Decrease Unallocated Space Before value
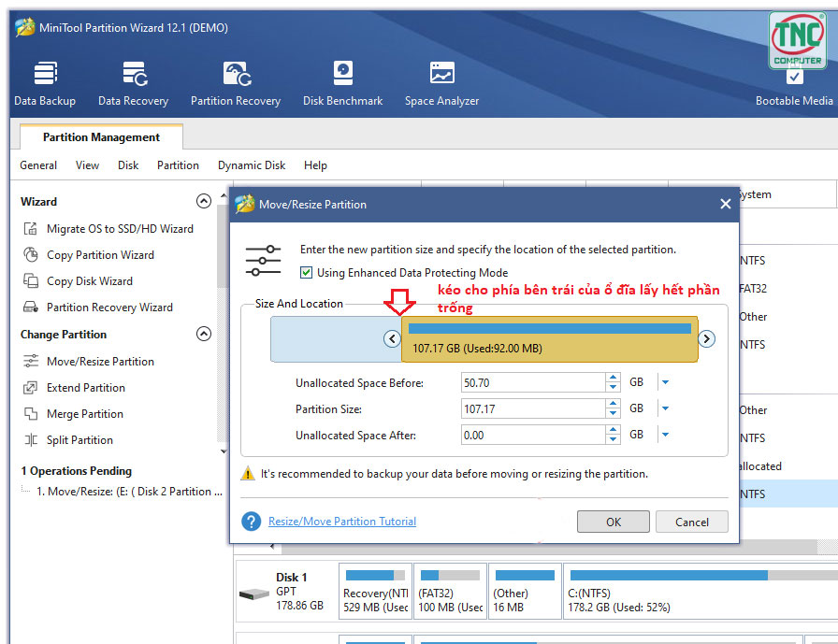The image size is (838, 644). point(613,387)
